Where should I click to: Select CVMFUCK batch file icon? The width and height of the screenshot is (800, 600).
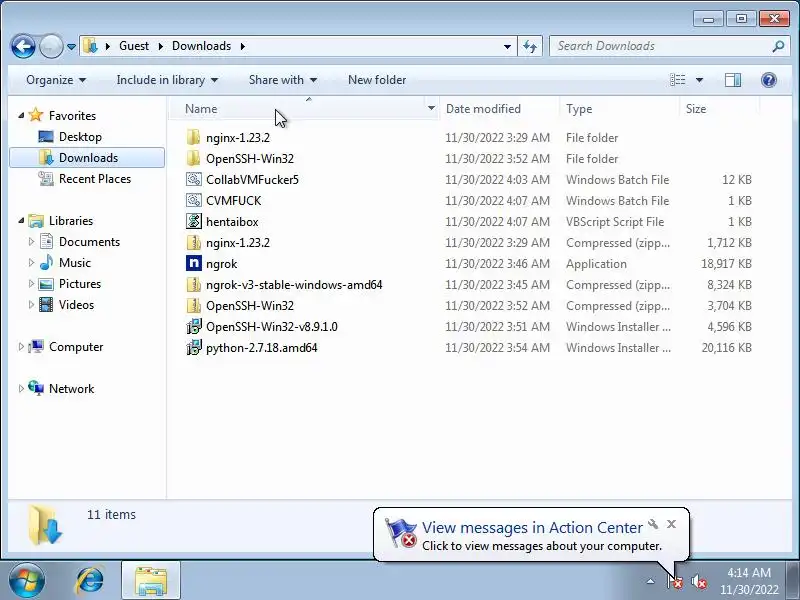point(194,201)
